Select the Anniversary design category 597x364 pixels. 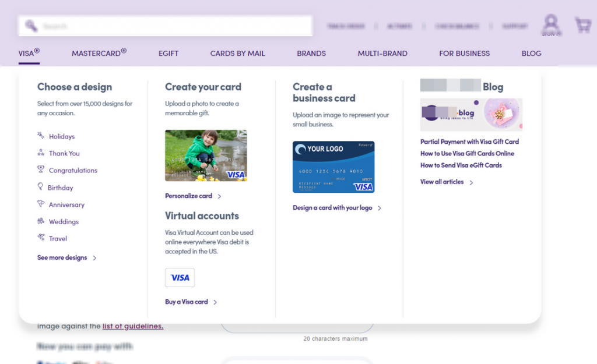pyautogui.click(x=66, y=204)
